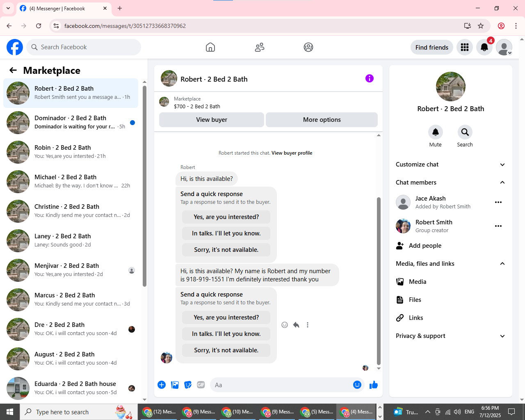Open the emoji picker in message box
The image size is (525, 420).
357,385
